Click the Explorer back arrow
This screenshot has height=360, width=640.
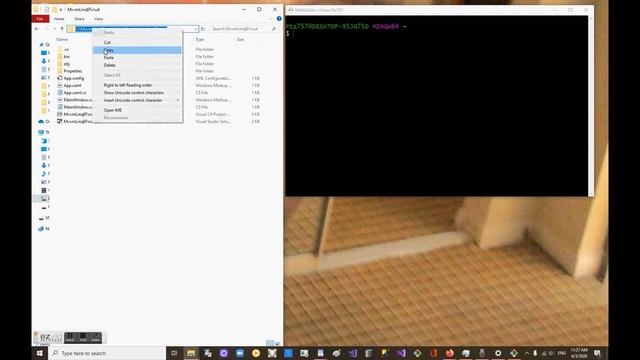click(37, 29)
